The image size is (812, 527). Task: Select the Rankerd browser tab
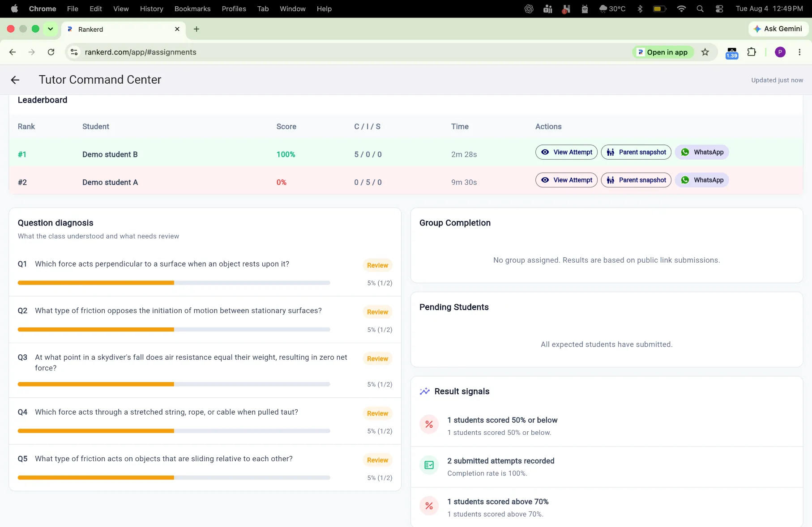[123, 29]
